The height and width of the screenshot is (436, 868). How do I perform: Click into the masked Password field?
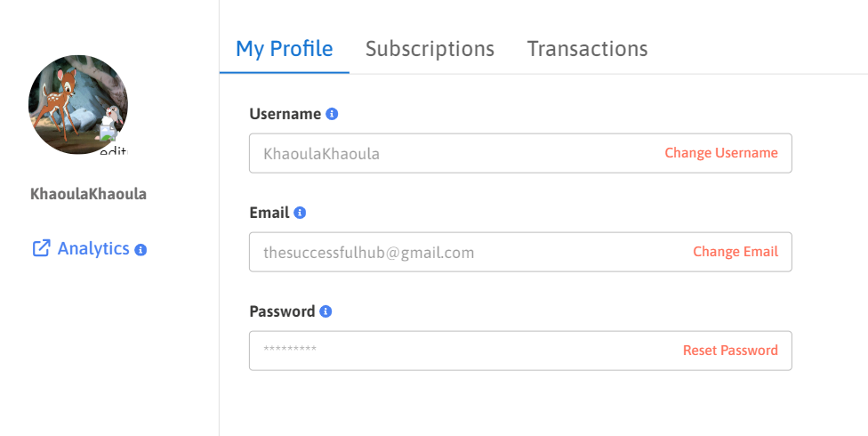445,351
